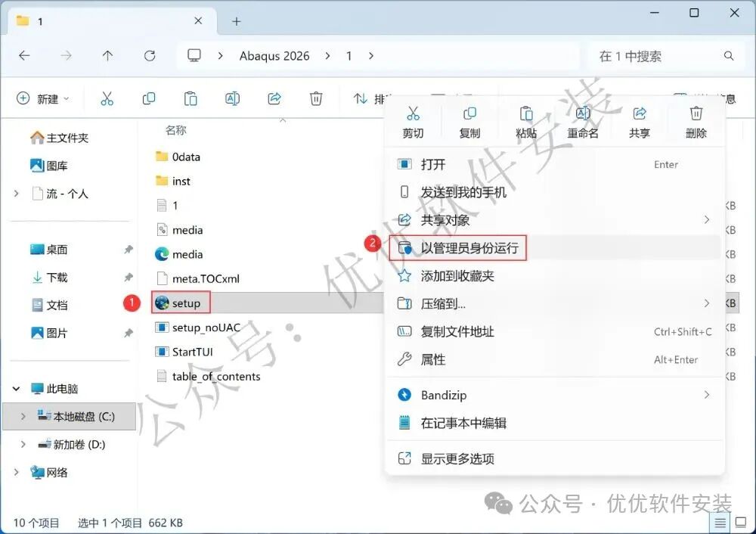Open the 新建 dropdown
Screen dimensions: 756x534
coord(43,99)
